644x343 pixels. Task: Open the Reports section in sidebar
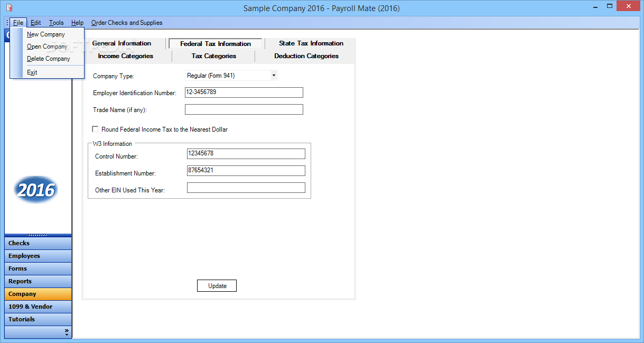point(38,281)
